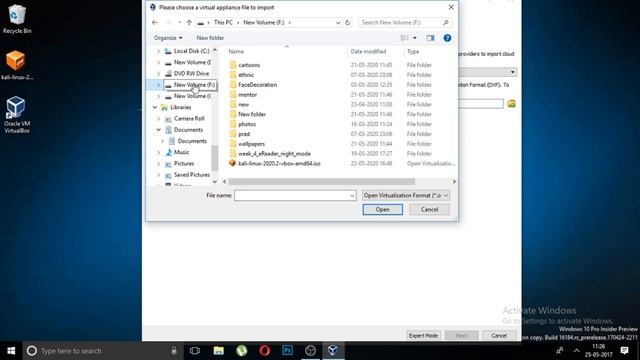This screenshot has width=640, height=360.
Task: Go up one folder level arrow
Action: coord(189,22)
